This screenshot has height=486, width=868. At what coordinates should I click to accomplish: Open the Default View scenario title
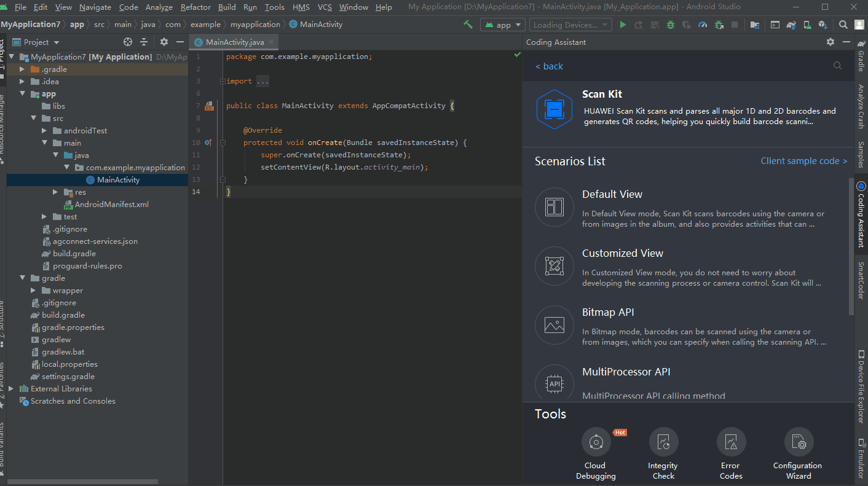tap(612, 194)
